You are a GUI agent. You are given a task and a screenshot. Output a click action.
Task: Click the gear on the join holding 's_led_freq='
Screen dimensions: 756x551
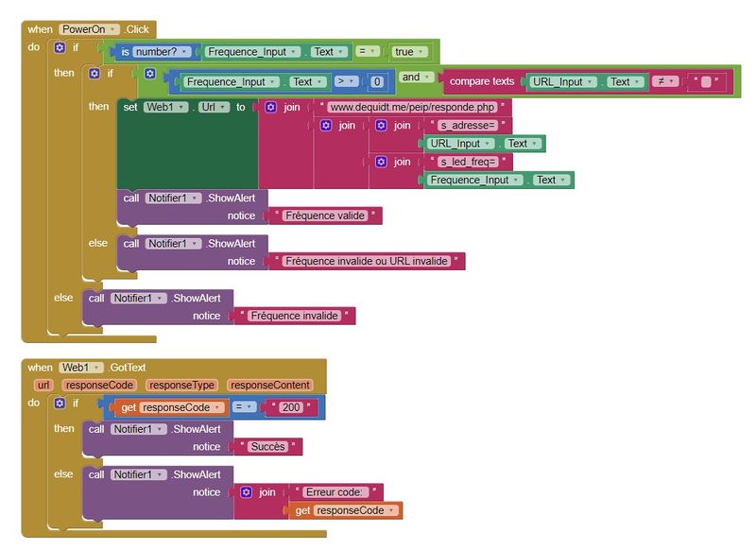pyautogui.click(x=381, y=162)
